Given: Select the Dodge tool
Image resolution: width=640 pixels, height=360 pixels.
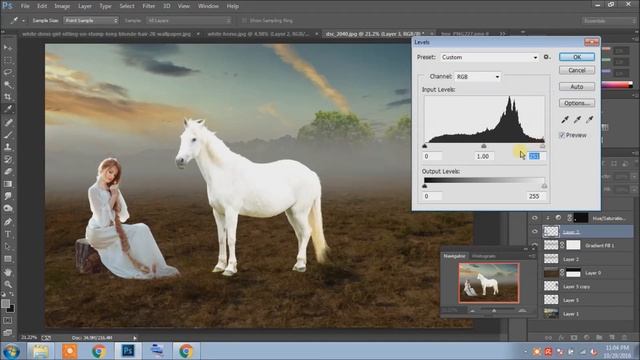Looking at the screenshot, I should coord(8,209).
